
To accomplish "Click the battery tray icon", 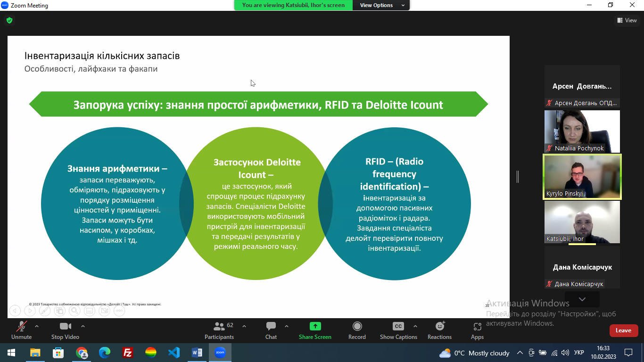I will tap(543, 353).
